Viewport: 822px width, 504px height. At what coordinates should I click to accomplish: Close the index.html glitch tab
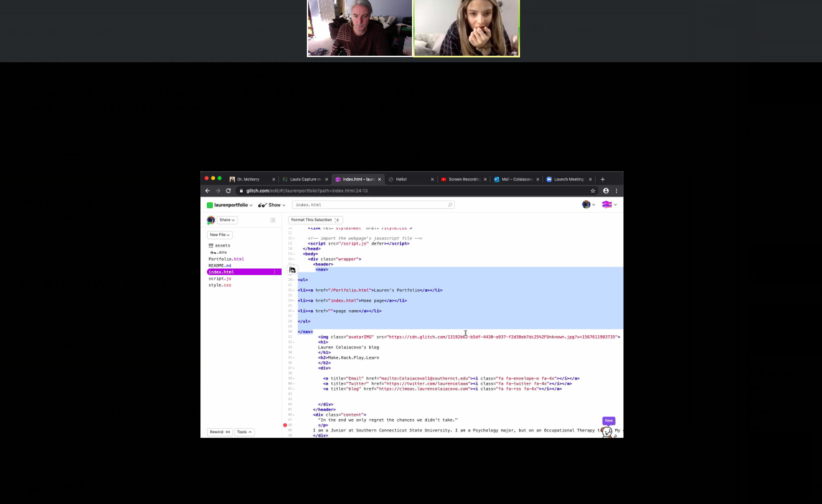379,179
